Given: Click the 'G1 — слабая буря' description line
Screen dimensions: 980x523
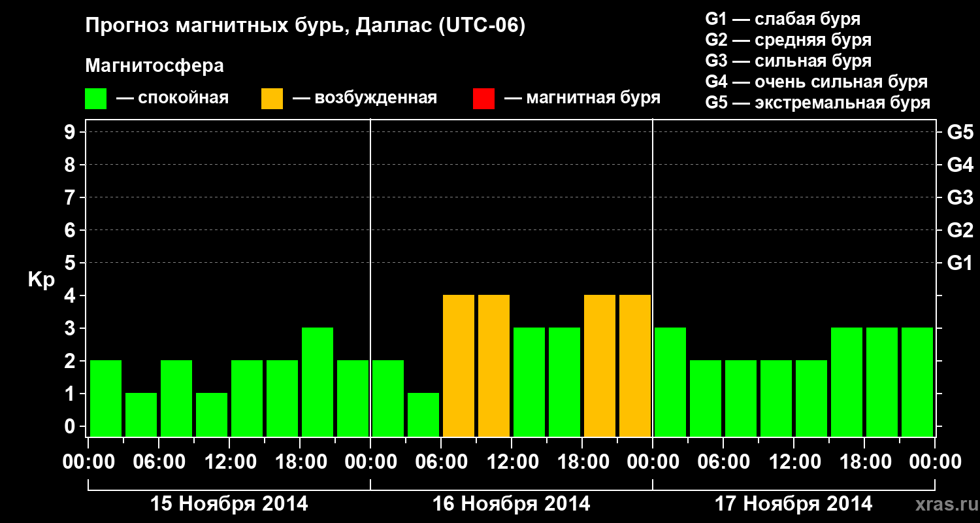Looking at the screenshot, I should [x=783, y=19].
